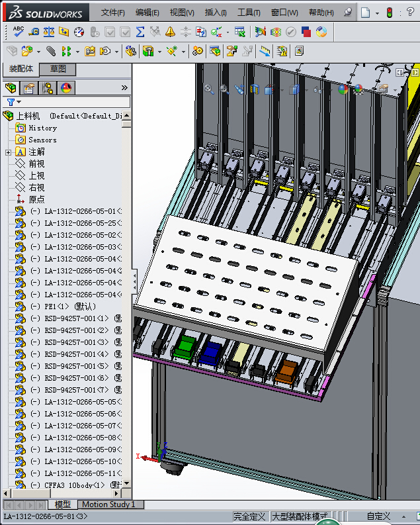The width and height of the screenshot is (420, 525).
Task: Click the colorful ring AssemblyXpert icon
Action: 321,32
